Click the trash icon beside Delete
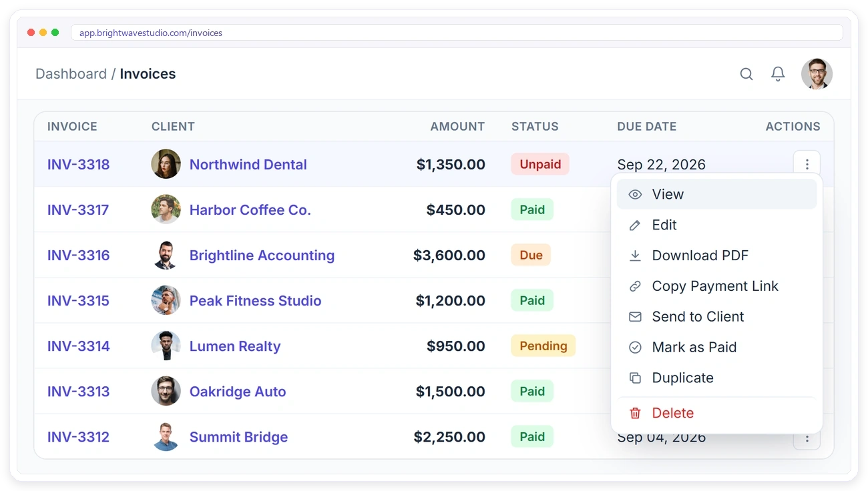The image size is (868, 491). tap(635, 413)
